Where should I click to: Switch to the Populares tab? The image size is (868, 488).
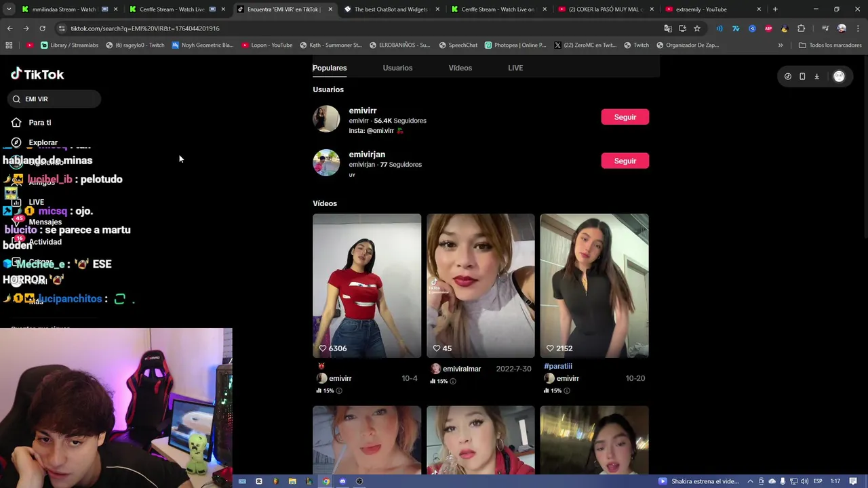click(330, 68)
